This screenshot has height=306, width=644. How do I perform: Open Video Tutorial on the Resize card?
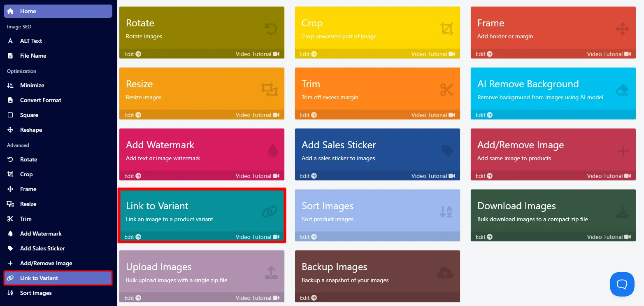[258, 115]
